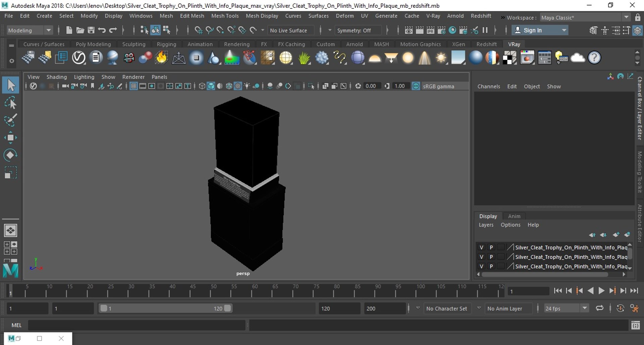Select the Move tool in the toolbox
This screenshot has height=345, width=644.
click(10, 138)
